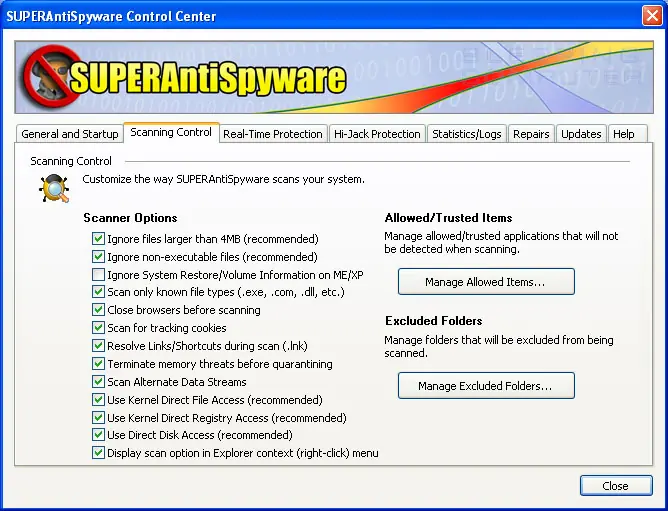Viewport: 668px width, 511px height.
Task: Toggle Ignore non-executable files option
Action: coord(98,257)
